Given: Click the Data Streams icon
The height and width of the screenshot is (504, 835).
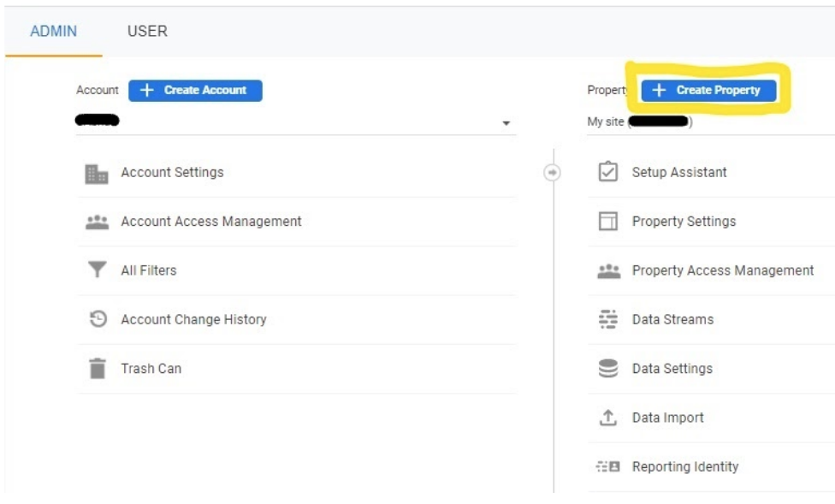Looking at the screenshot, I should pos(607,319).
